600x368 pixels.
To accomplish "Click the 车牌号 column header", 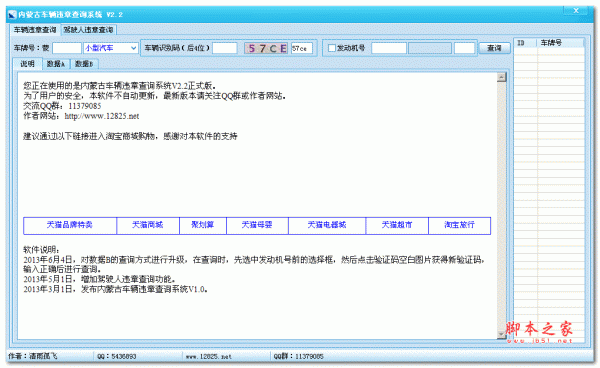I will pyautogui.click(x=560, y=43).
